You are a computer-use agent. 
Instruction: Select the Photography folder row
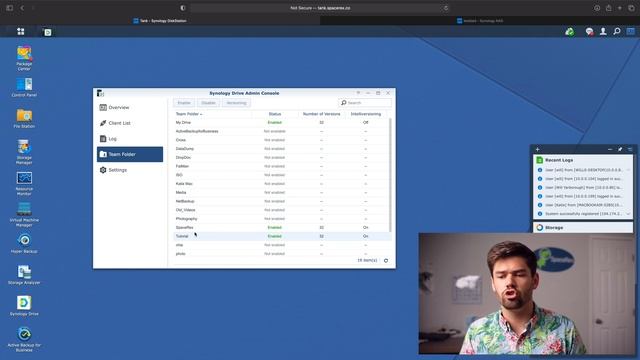click(x=281, y=219)
